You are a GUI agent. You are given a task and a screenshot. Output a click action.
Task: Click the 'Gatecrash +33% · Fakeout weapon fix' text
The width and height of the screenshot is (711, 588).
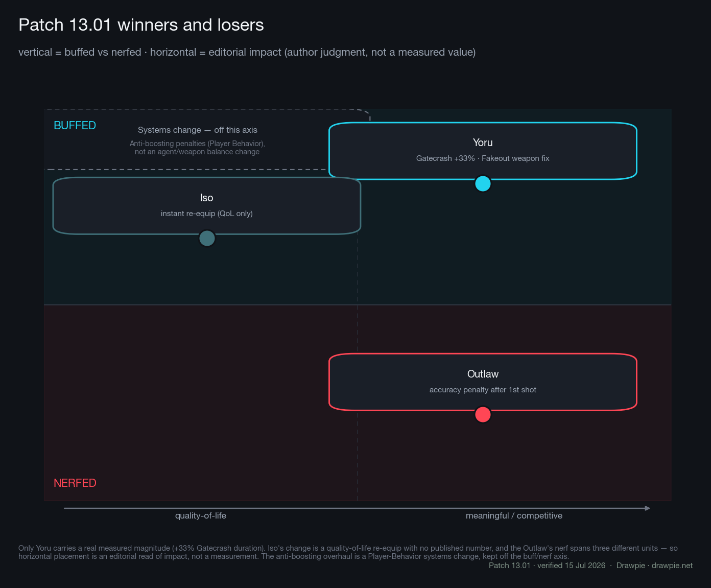[x=483, y=158]
